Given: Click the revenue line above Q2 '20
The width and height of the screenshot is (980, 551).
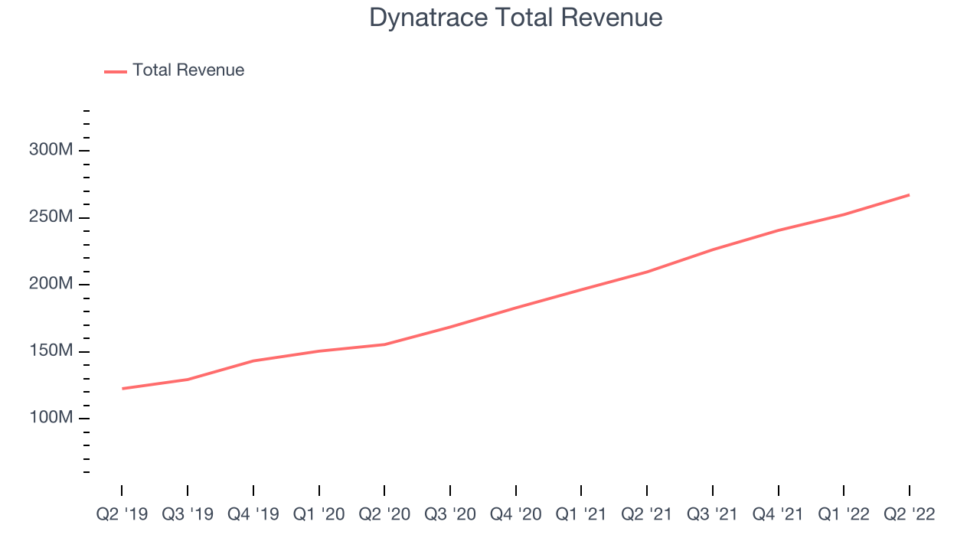Looking at the screenshot, I should point(384,344).
